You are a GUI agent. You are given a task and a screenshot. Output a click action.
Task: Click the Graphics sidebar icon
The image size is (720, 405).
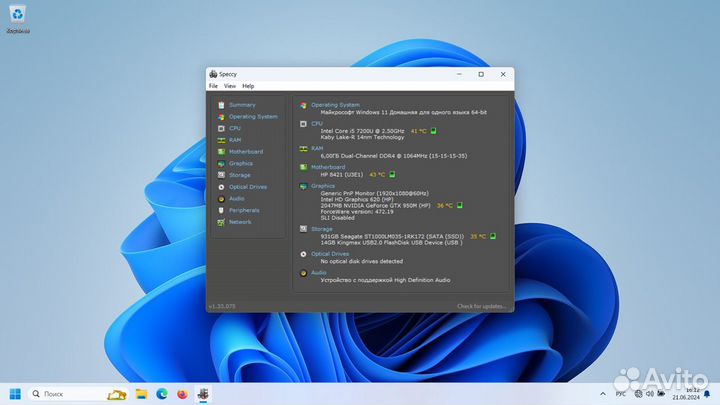tap(220, 163)
